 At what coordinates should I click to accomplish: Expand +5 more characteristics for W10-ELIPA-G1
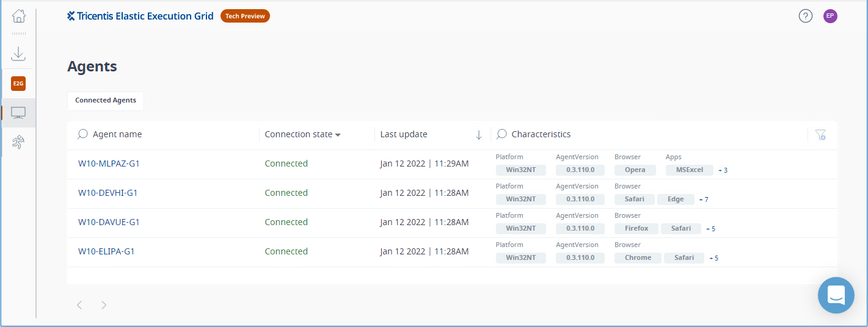(x=713, y=258)
